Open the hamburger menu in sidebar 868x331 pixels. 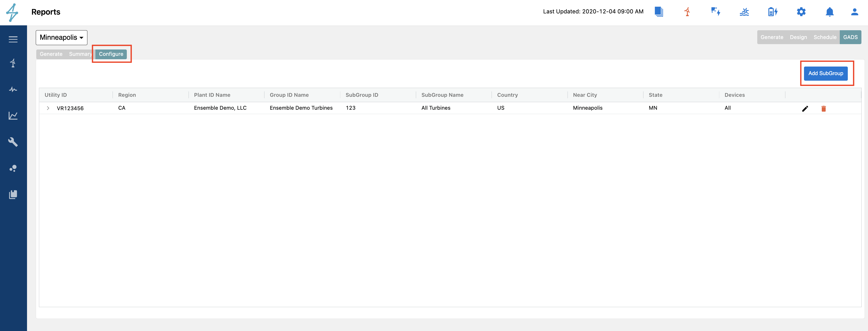click(x=13, y=39)
